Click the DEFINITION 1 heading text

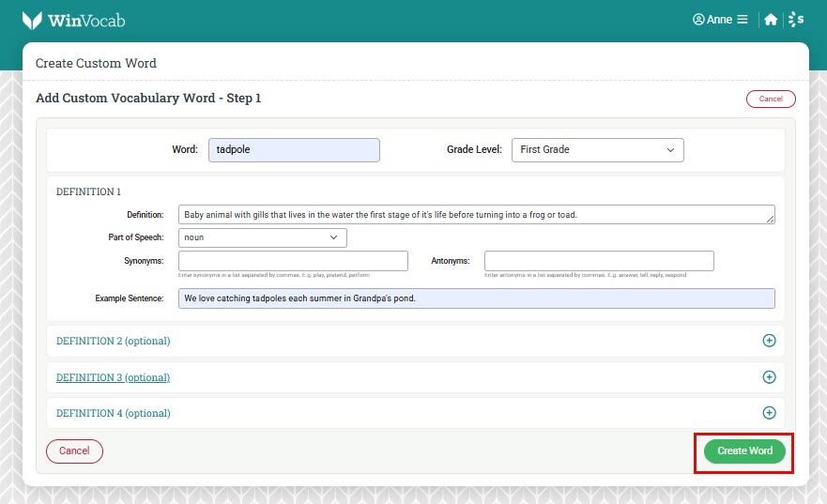coord(88,191)
